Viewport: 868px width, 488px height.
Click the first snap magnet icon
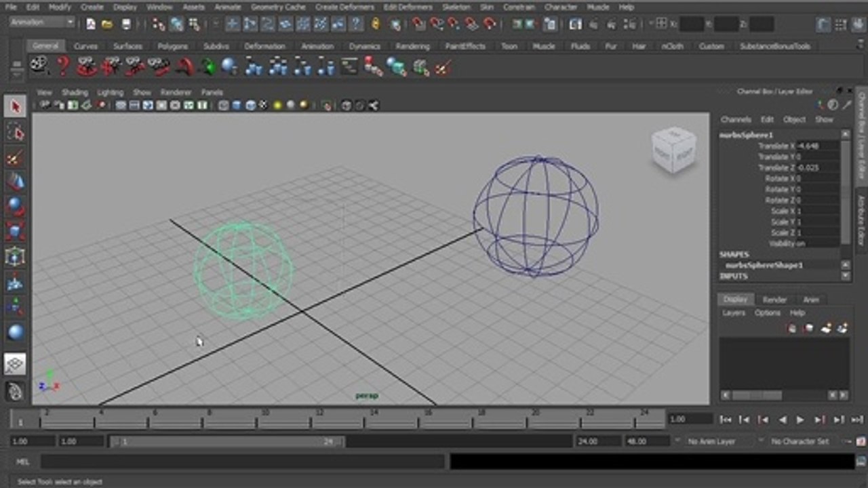click(419, 24)
